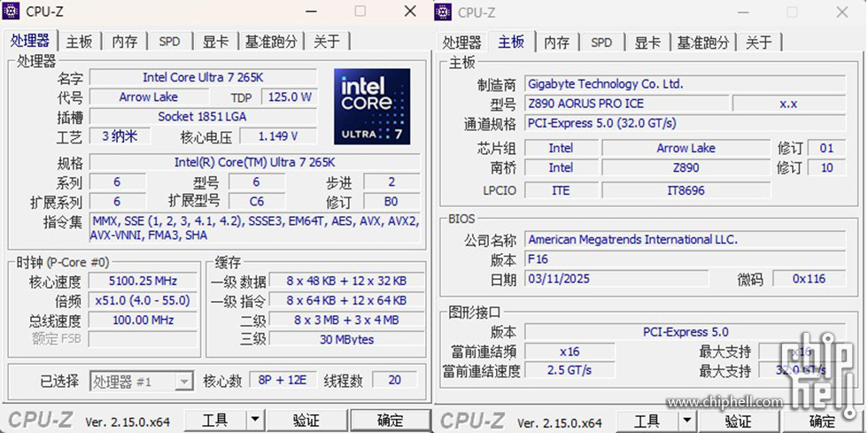Click the 3 纳米 process field
This screenshot has width=868, height=433.
click(x=120, y=136)
